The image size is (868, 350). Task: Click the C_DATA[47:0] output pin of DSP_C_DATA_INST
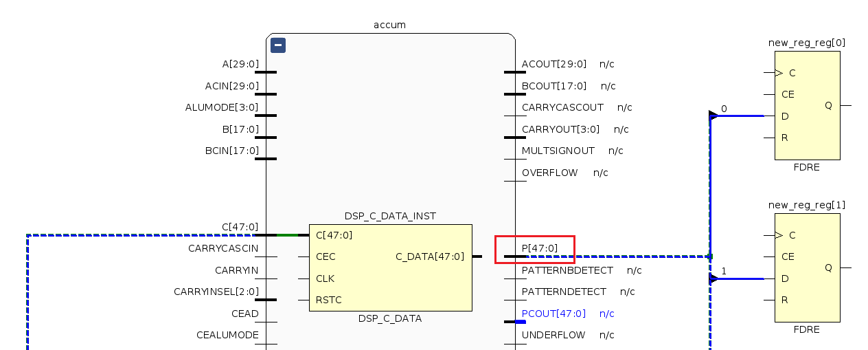coord(430,256)
